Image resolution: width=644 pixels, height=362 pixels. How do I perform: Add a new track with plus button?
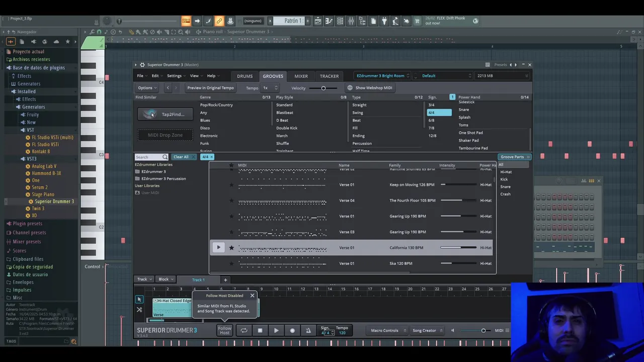click(225, 280)
